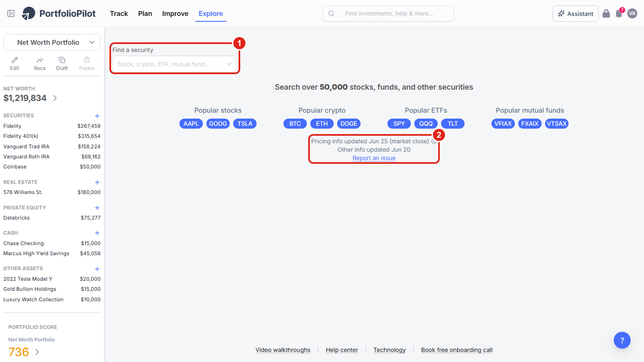Select ETH crypto chip
This screenshot has height=362, width=644.
[322, 124]
